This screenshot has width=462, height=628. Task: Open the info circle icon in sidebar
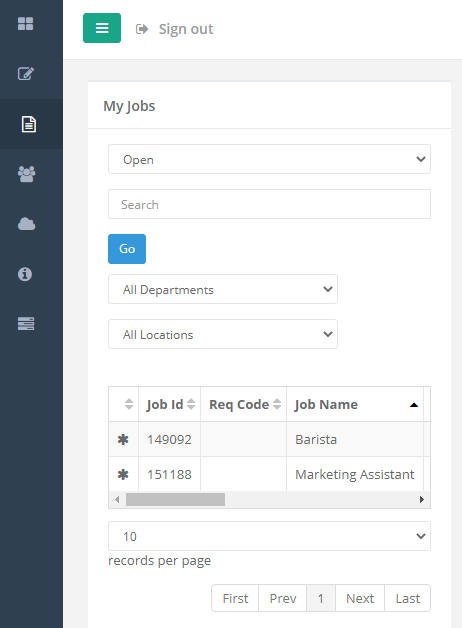25,274
